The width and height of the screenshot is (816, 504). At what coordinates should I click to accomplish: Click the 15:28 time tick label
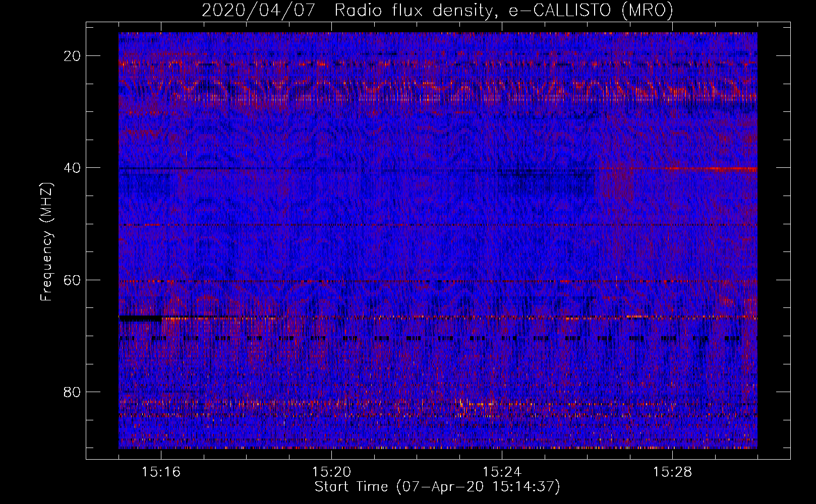[672, 472]
